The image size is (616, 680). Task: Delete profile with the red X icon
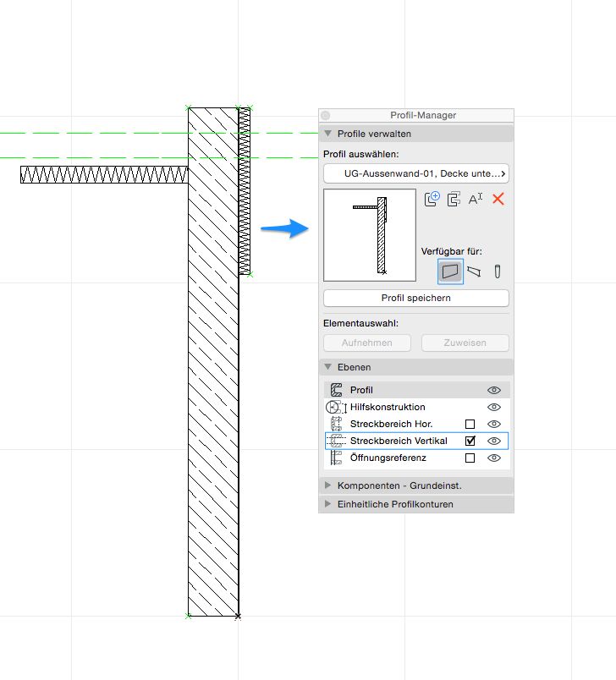point(498,200)
